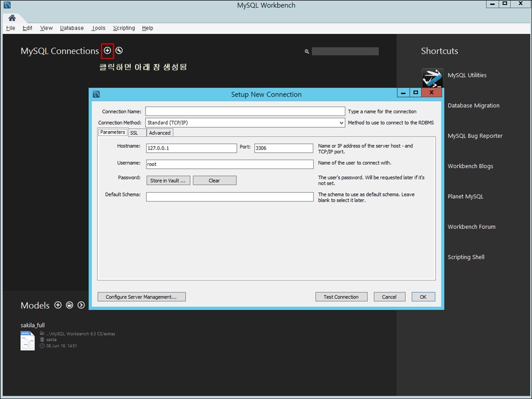This screenshot has height=399, width=532.
Task: Open an existing model with folder icon
Action: click(70, 305)
